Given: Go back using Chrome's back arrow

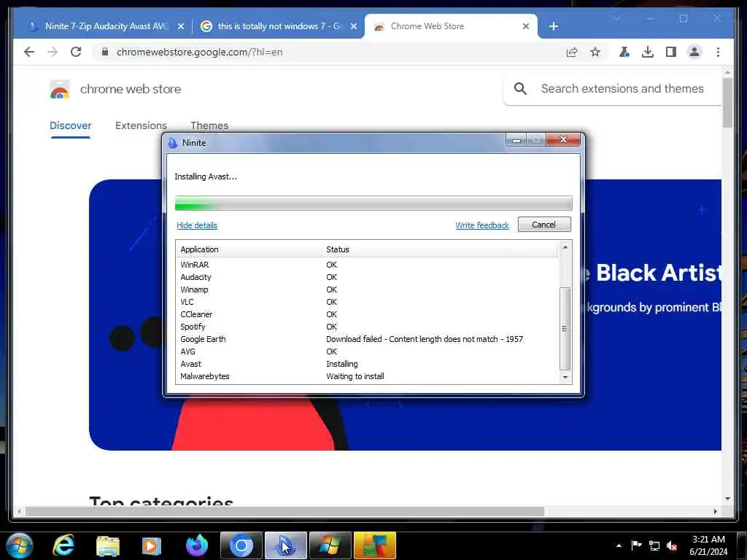Looking at the screenshot, I should [29, 52].
